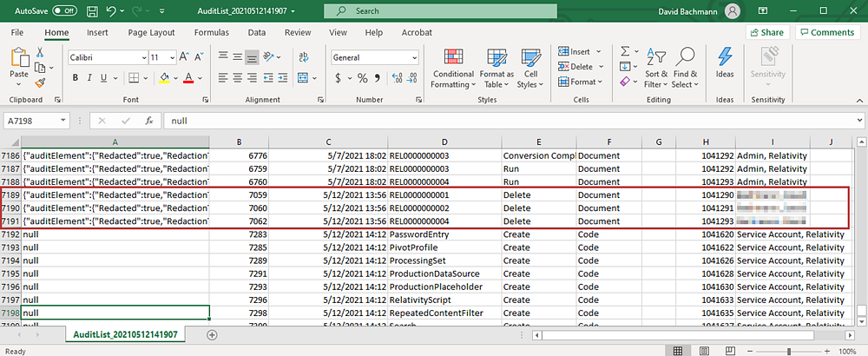The width and height of the screenshot is (868, 356).
Task: Open the File menu
Action: click(x=17, y=33)
